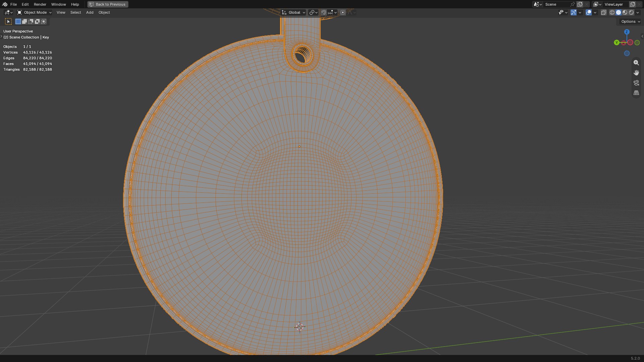Toggle the camera view icon
The image size is (644, 362).
point(636,83)
